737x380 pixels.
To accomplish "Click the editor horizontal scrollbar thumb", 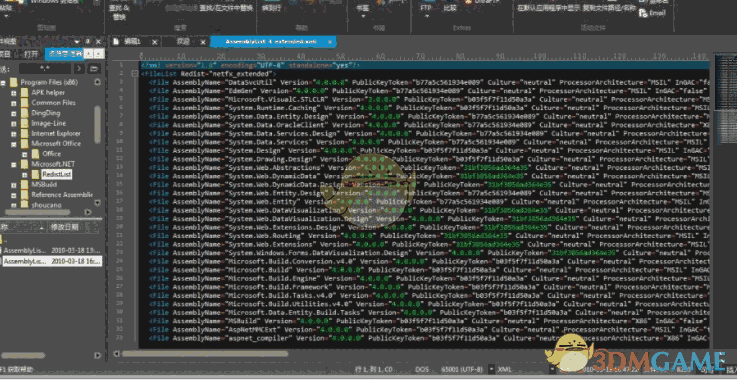I will (x=205, y=354).
